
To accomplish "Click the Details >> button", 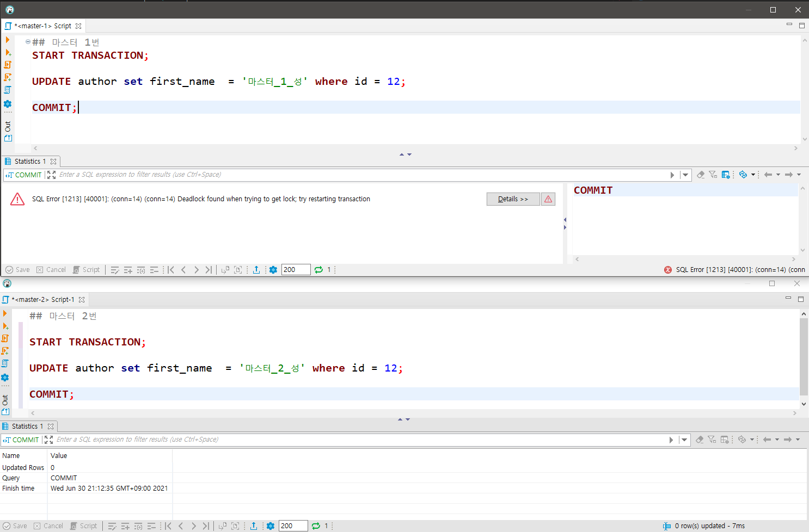I will 513,199.
